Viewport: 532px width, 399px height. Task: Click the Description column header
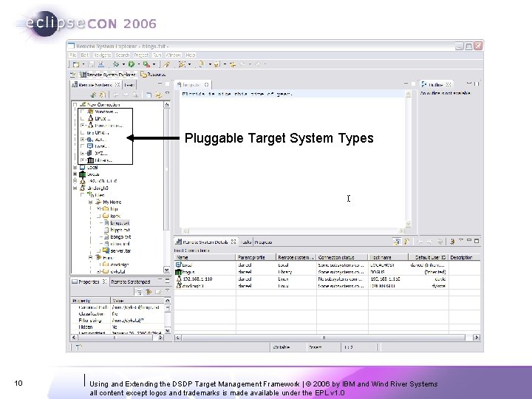click(x=464, y=258)
